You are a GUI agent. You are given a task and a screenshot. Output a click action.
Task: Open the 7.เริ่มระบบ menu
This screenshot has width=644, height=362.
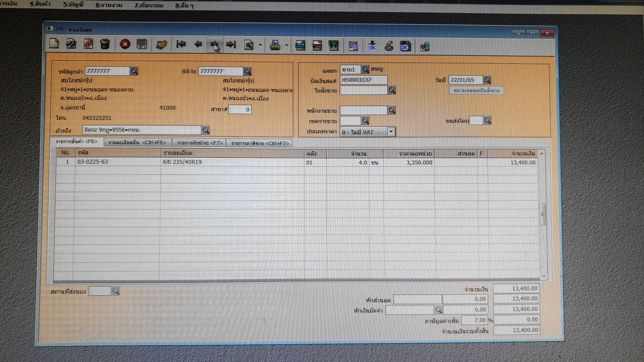149,5
